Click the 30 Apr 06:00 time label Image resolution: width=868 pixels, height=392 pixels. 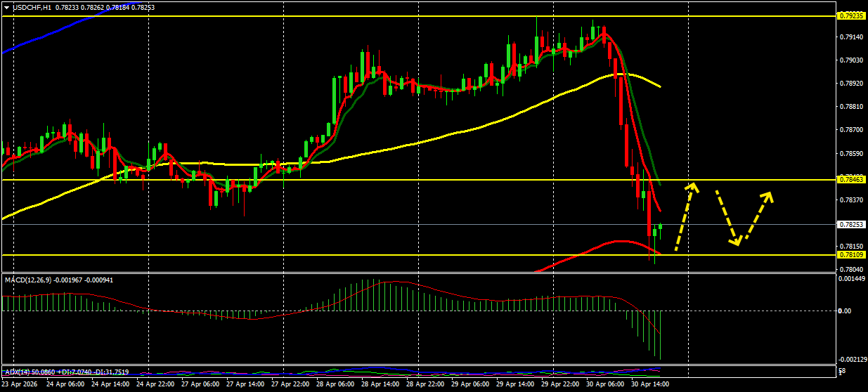tap(604, 385)
